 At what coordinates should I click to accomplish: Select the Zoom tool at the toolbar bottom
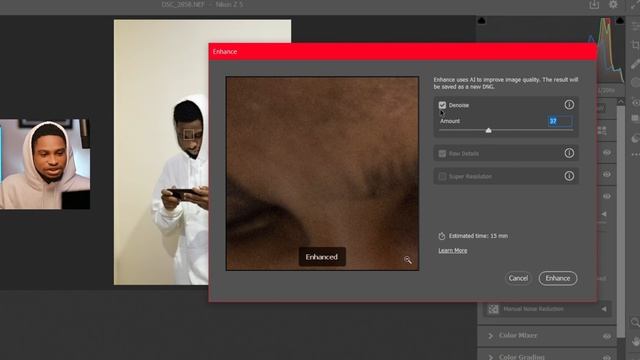click(635, 322)
